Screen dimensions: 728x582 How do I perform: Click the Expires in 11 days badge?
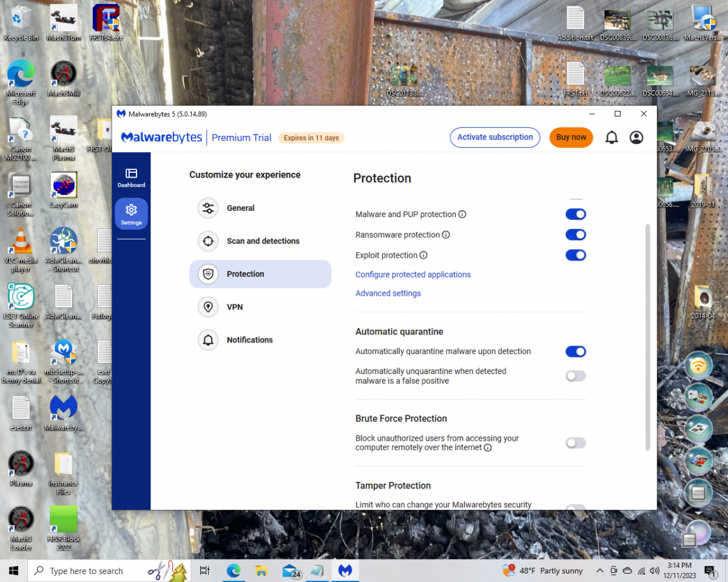click(x=311, y=138)
